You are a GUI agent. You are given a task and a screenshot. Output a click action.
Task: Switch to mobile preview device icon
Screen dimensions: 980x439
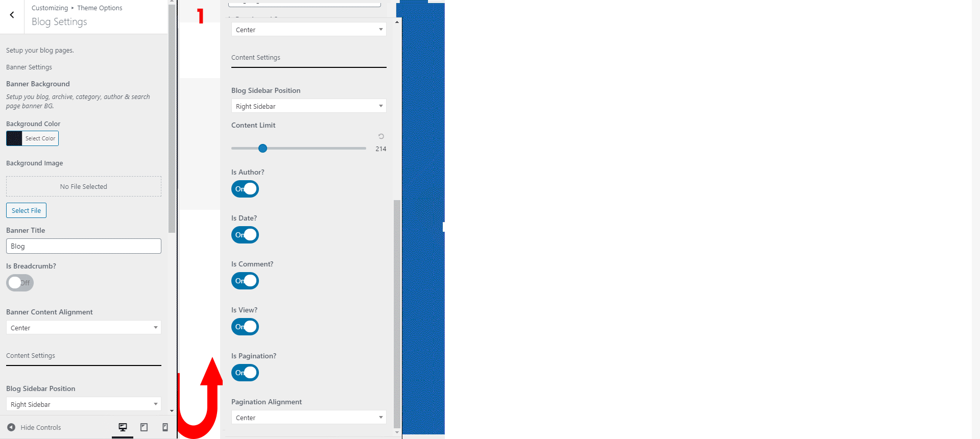coord(165,427)
